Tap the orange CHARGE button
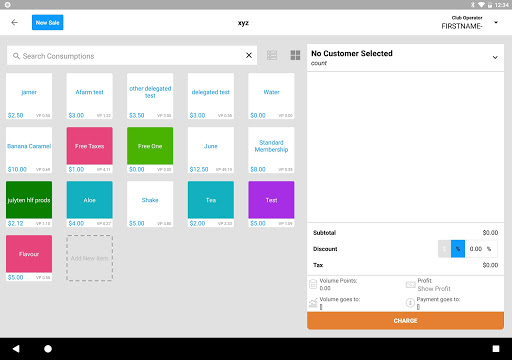The width and height of the screenshot is (512, 360). click(x=405, y=321)
